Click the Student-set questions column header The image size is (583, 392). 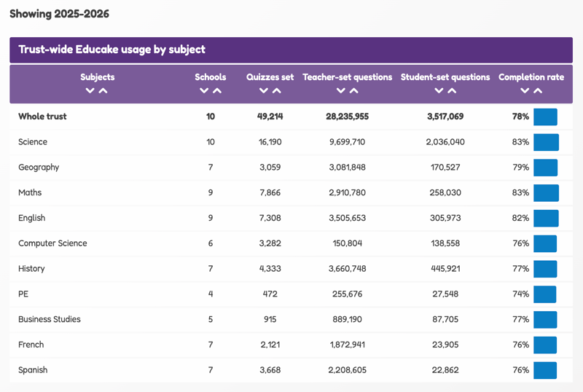click(x=445, y=77)
